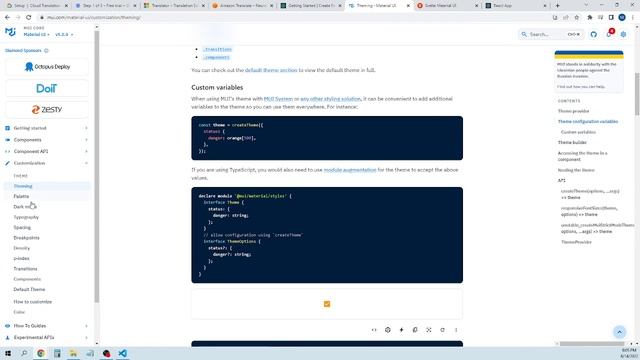The height and width of the screenshot is (360, 640).
Task: Open any other styling solution link
Action: point(331,99)
